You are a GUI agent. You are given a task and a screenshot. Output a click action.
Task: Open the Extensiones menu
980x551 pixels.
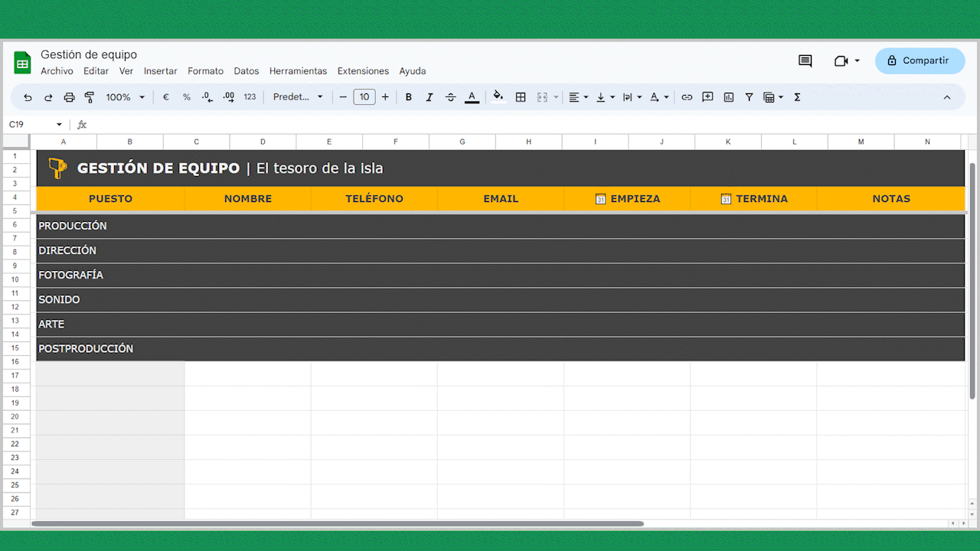[363, 71]
